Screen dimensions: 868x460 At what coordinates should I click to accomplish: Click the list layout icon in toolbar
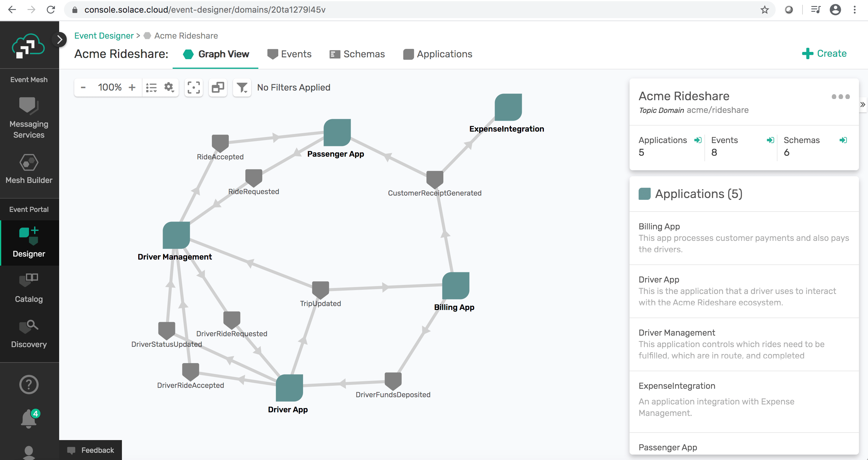click(x=151, y=88)
